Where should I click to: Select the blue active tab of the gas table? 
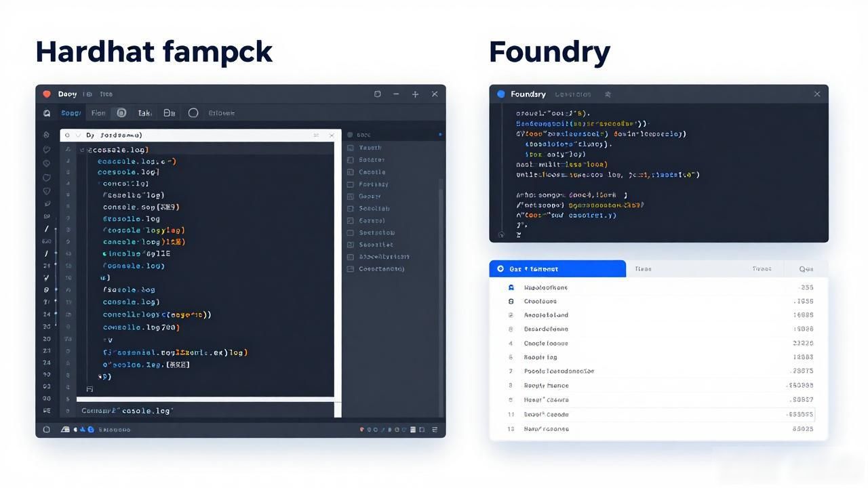coord(557,269)
